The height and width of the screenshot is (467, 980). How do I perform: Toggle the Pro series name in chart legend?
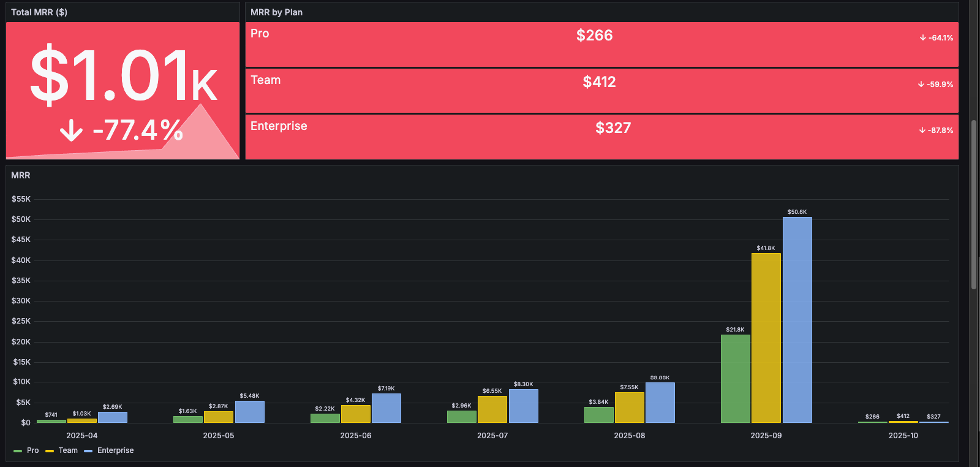coord(33,450)
